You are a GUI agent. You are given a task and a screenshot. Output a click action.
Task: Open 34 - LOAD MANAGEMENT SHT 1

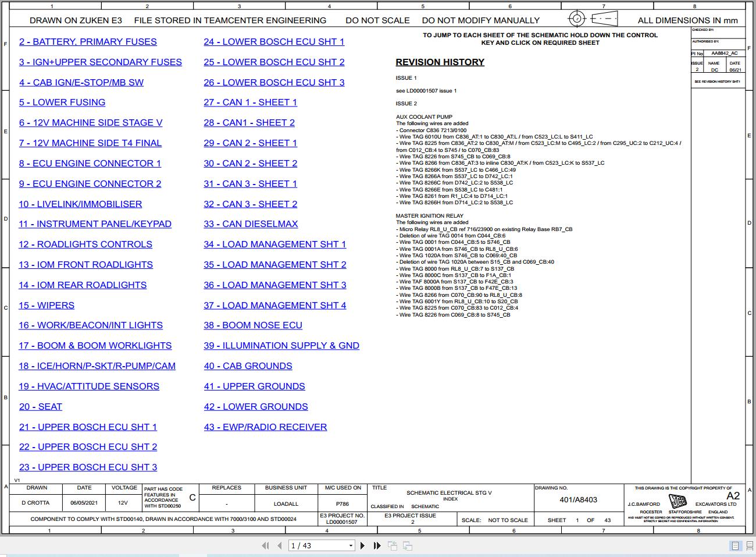tap(275, 244)
